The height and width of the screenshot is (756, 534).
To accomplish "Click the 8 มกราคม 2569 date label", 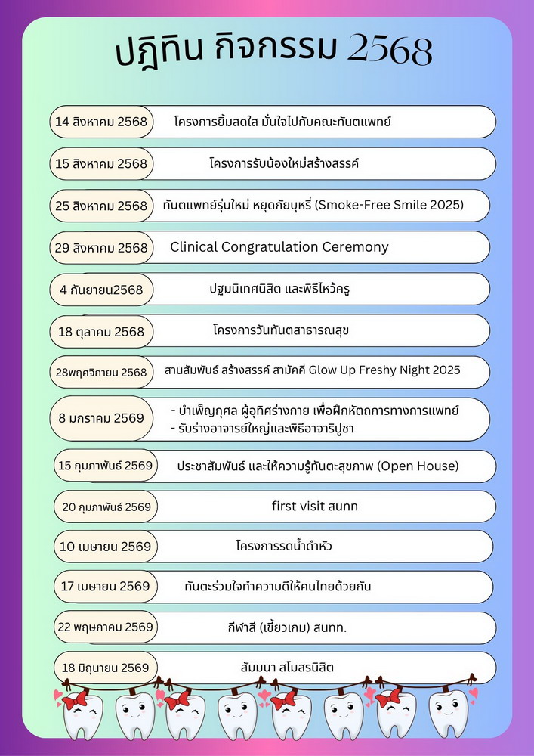I will click(x=101, y=418).
